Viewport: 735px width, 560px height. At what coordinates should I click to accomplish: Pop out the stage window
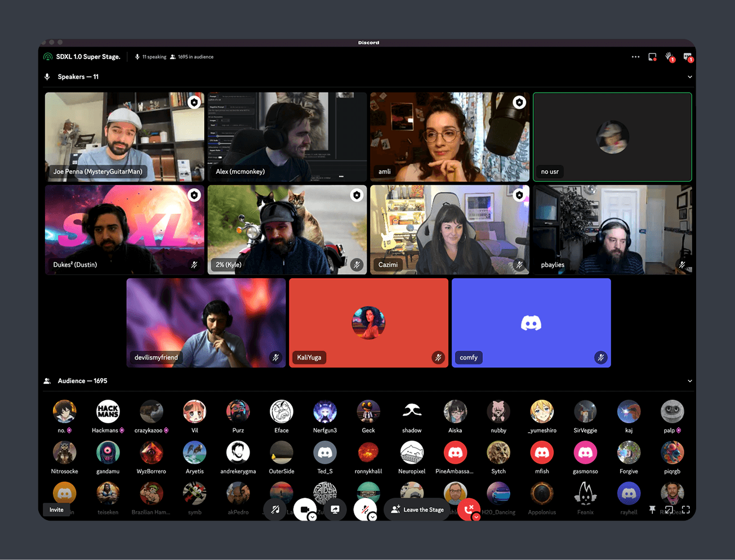coord(669,509)
